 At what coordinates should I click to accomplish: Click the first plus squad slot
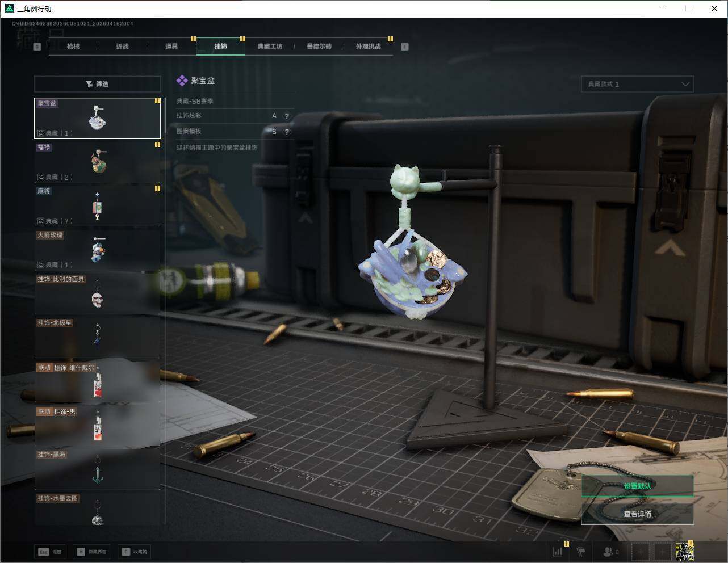pos(641,552)
